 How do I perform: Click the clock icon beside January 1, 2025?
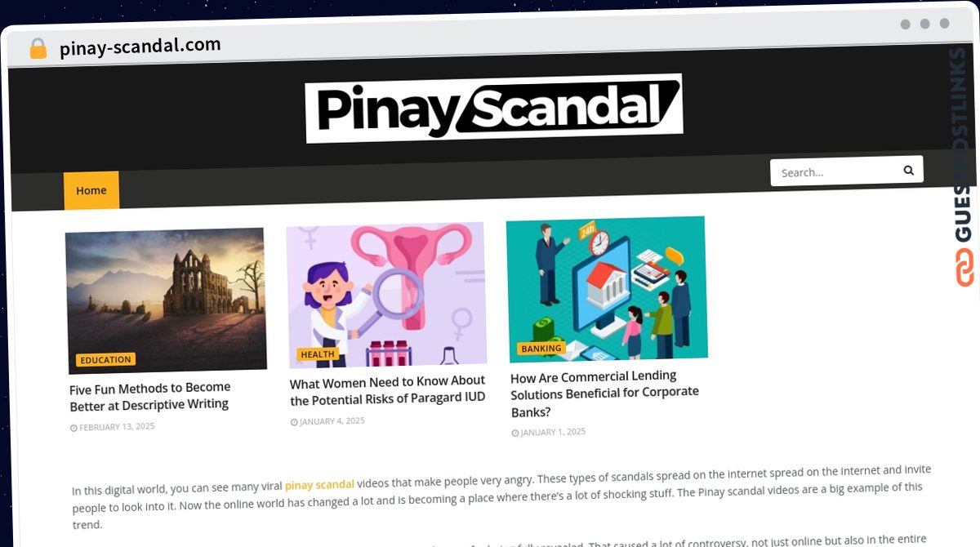(x=514, y=433)
